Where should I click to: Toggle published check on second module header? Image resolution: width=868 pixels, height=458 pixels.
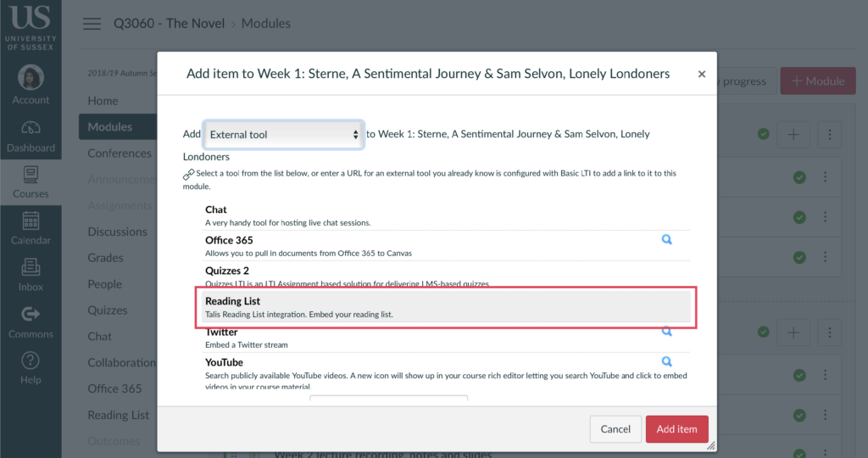tap(764, 332)
